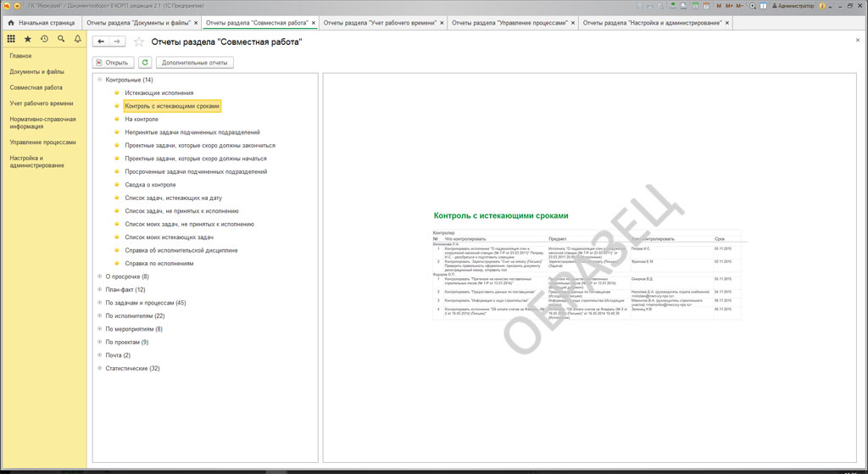Switch to the Начальная страница tab
868x474 pixels.
coord(41,23)
